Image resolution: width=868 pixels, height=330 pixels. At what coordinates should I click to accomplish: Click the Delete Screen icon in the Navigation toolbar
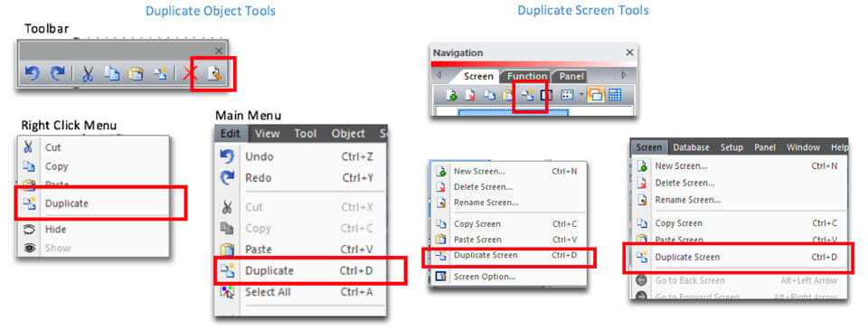click(470, 95)
